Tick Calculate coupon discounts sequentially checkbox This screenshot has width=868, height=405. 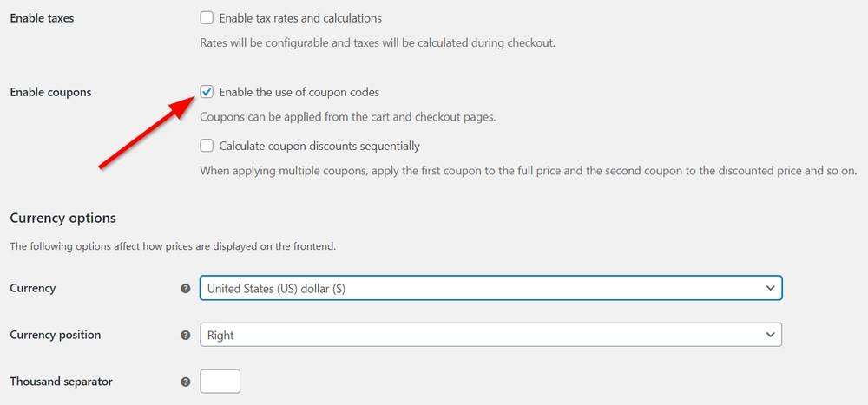coord(207,146)
